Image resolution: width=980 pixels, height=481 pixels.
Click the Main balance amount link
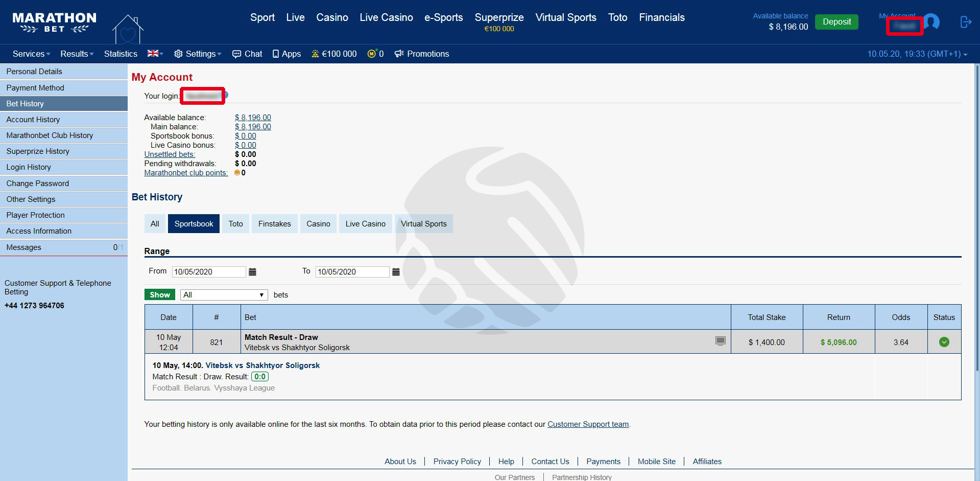[x=253, y=127]
